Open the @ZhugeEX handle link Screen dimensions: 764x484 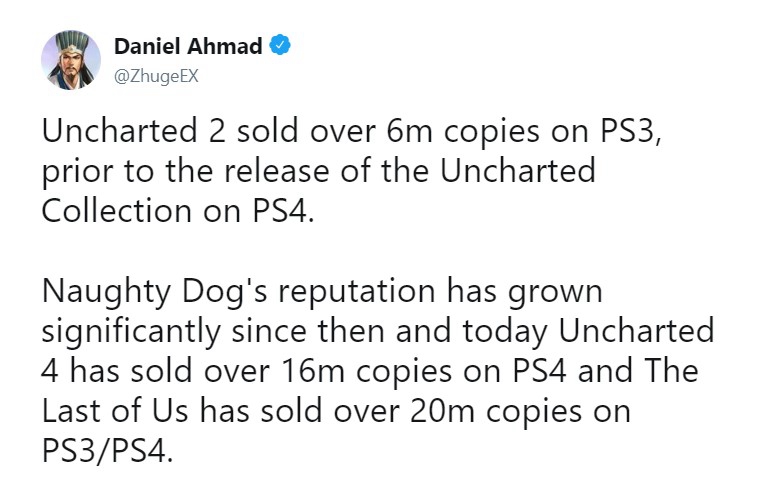156,76
